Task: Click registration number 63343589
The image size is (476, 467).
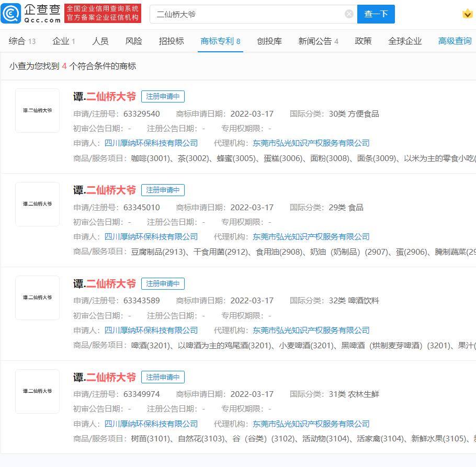Action: [x=141, y=301]
